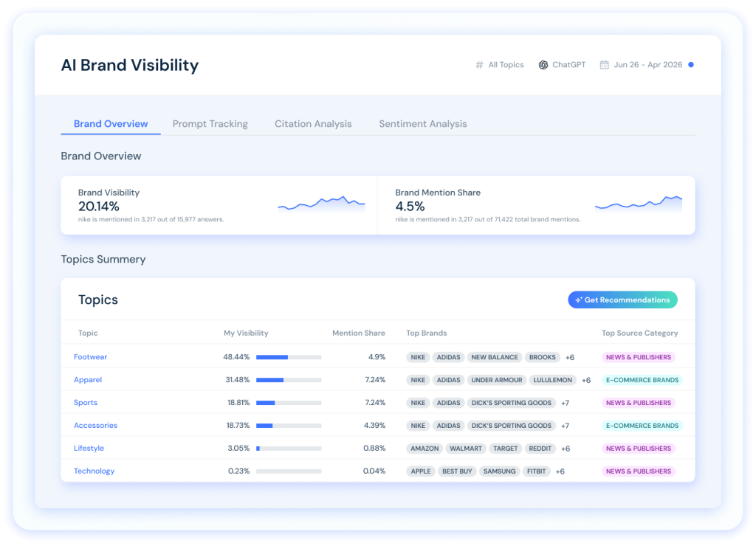756x543 pixels.
Task: Click the Topic column header
Action: coord(88,333)
